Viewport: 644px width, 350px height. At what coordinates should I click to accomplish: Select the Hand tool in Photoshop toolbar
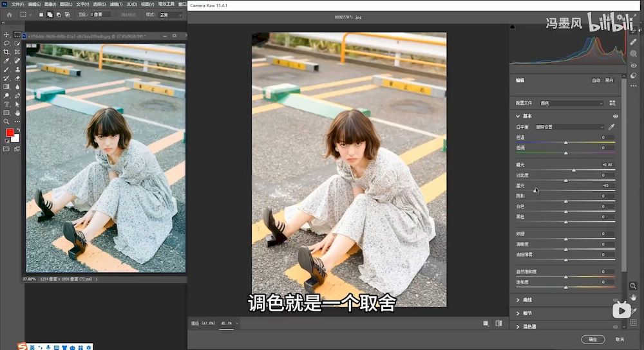pos(17,113)
